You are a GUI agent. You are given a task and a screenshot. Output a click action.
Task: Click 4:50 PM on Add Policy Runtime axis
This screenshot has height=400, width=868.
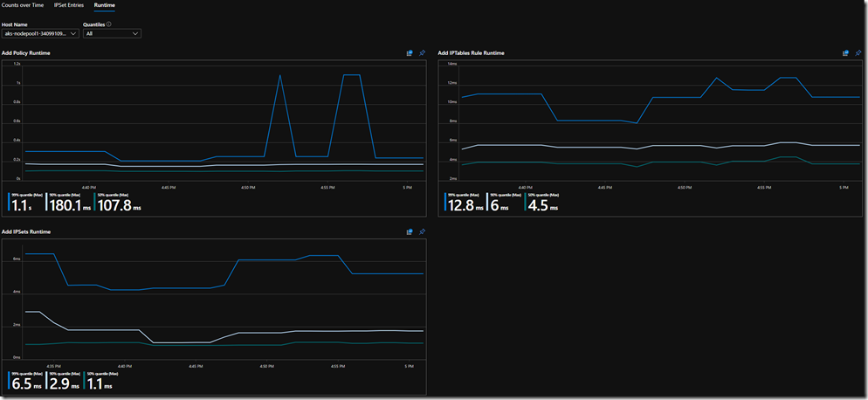pos(248,188)
